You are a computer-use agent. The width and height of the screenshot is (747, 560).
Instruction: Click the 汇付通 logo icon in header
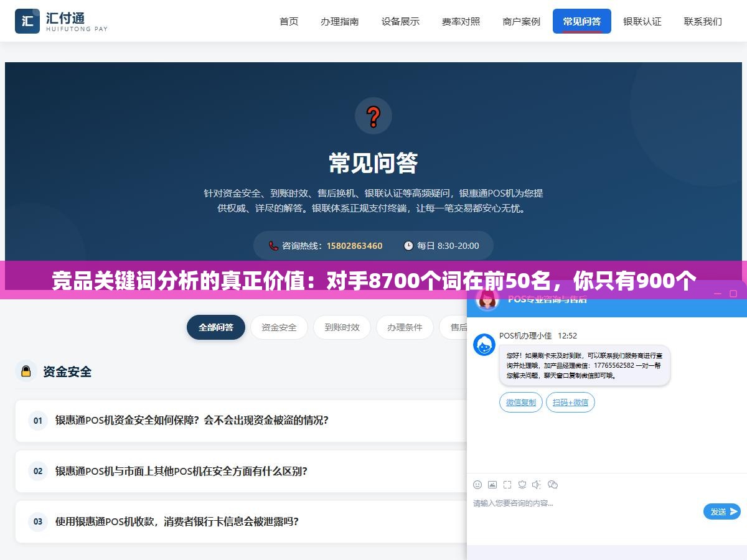click(27, 21)
